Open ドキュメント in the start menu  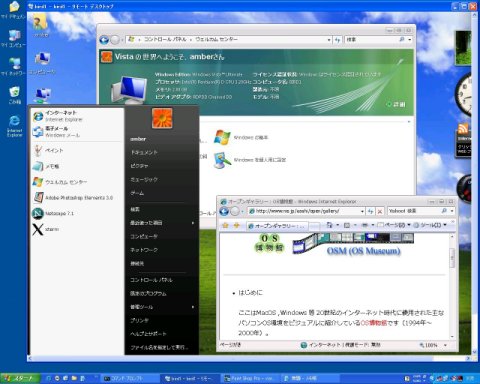pos(144,152)
